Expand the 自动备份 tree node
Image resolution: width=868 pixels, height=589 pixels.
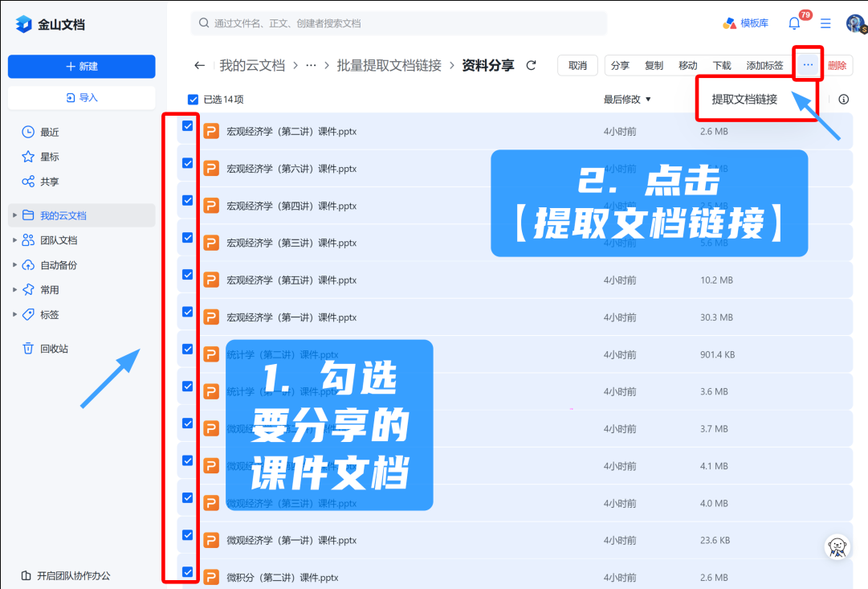tap(14, 265)
